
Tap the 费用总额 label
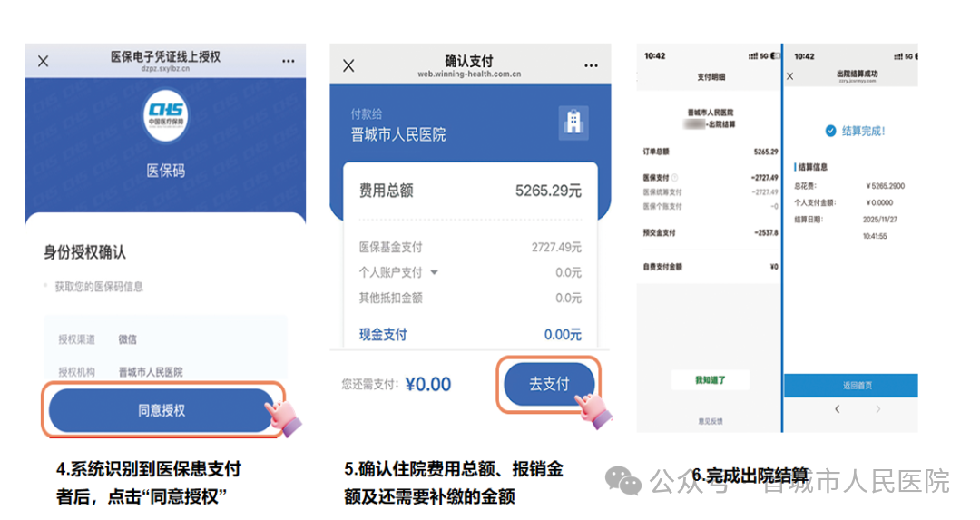click(x=387, y=191)
